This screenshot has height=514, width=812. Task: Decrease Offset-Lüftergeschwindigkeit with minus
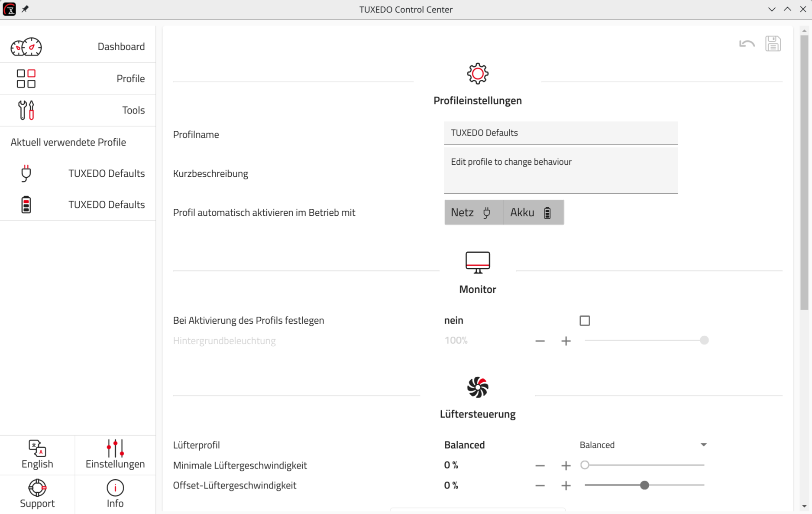pyautogui.click(x=540, y=486)
